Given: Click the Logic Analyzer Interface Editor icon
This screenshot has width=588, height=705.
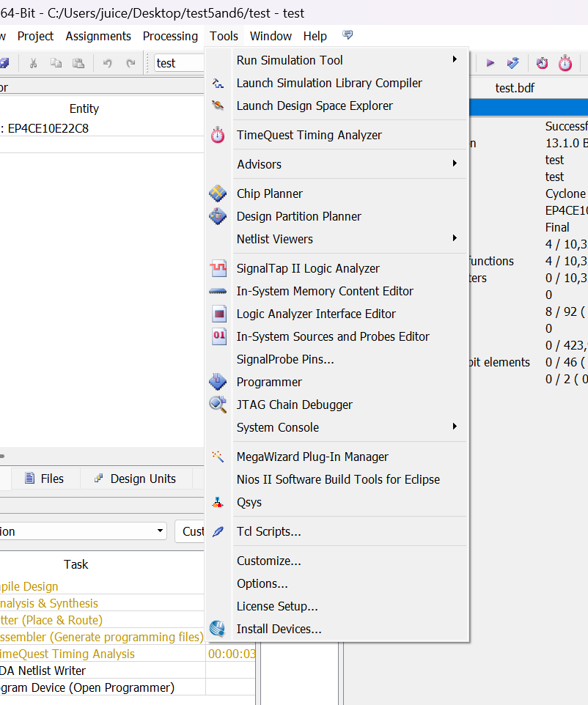Looking at the screenshot, I should click(219, 314).
